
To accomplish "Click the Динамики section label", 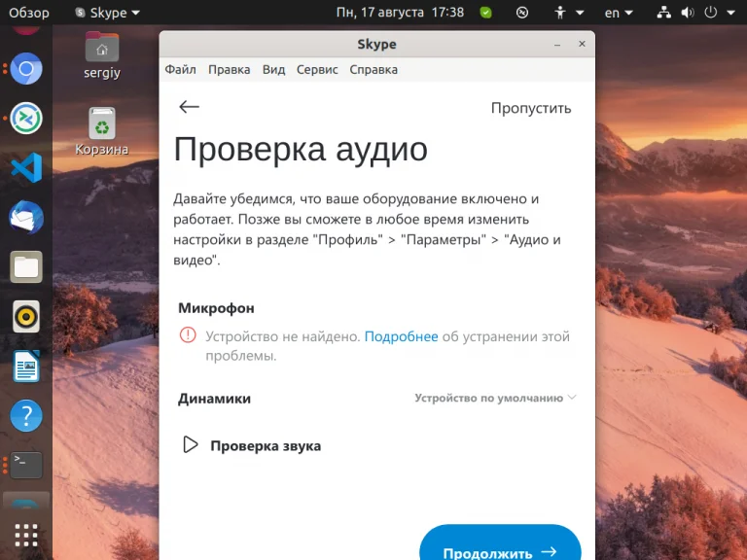I will pyautogui.click(x=214, y=398).
